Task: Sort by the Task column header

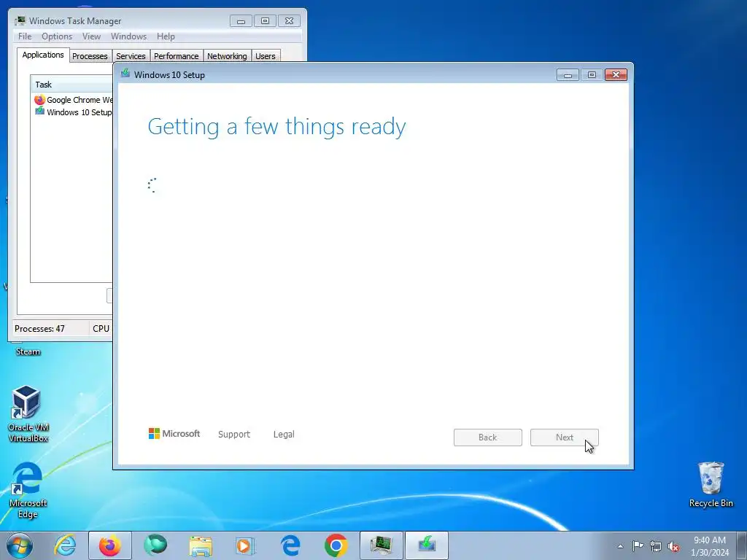Action: click(72, 85)
